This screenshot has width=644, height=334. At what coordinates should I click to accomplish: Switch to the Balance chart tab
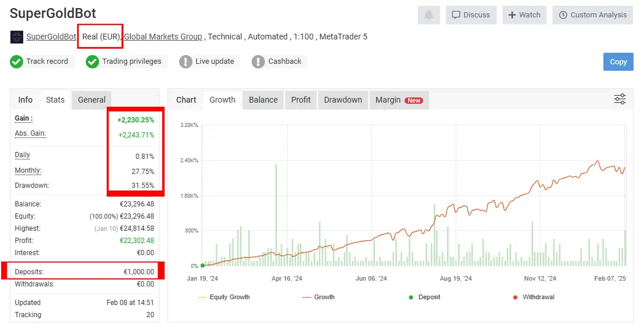tap(263, 100)
